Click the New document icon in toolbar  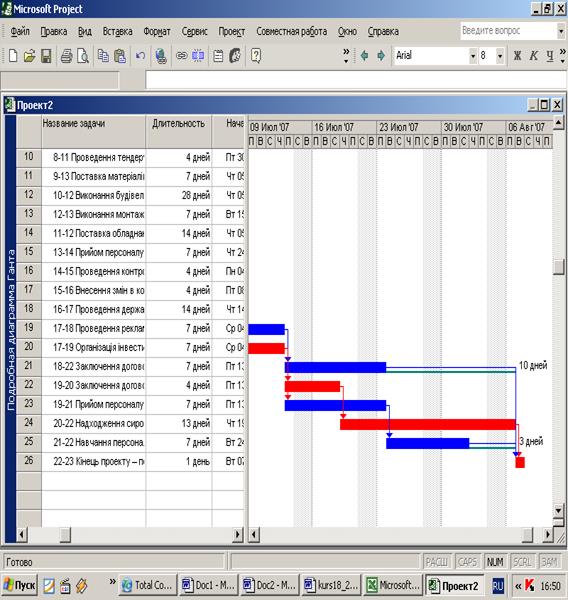click(x=13, y=56)
